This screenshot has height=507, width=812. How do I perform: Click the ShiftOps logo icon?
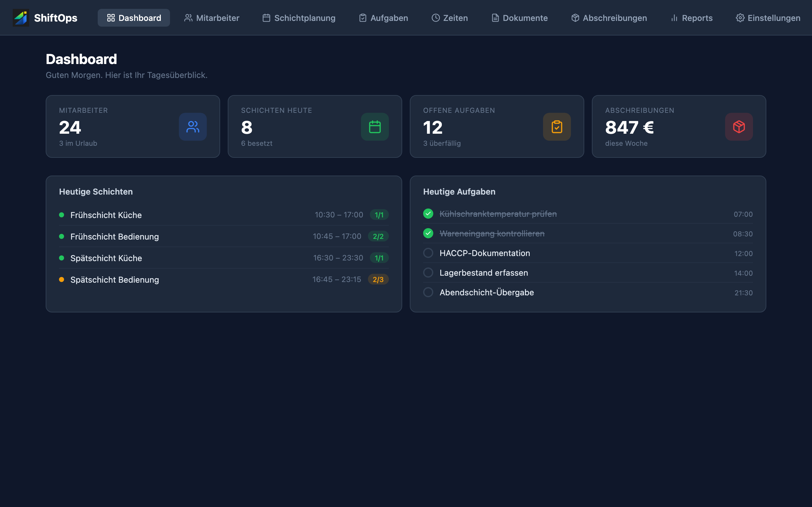21,17
